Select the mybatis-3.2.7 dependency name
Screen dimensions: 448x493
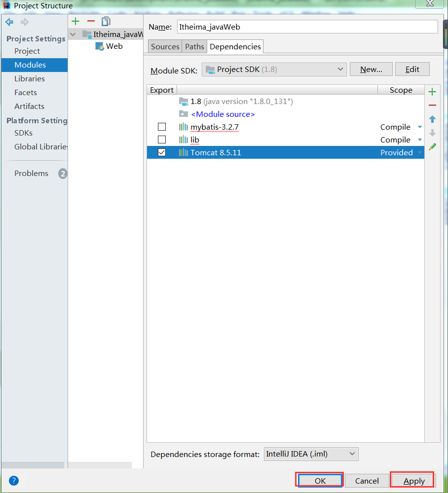(x=215, y=127)
